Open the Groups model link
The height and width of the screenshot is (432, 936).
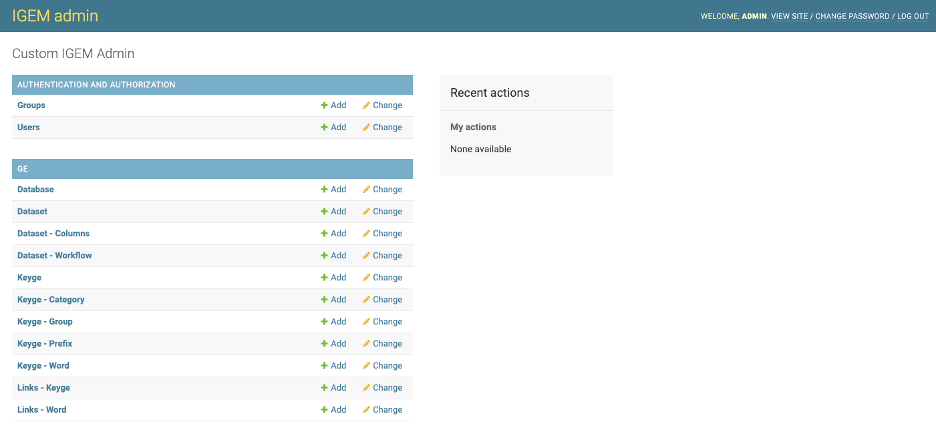31,105
